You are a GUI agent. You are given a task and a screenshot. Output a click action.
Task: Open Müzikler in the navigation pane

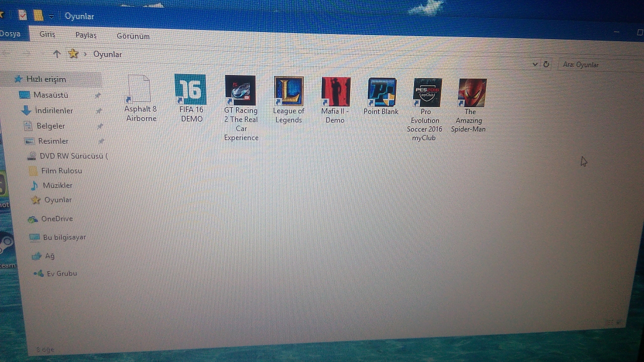51,185
